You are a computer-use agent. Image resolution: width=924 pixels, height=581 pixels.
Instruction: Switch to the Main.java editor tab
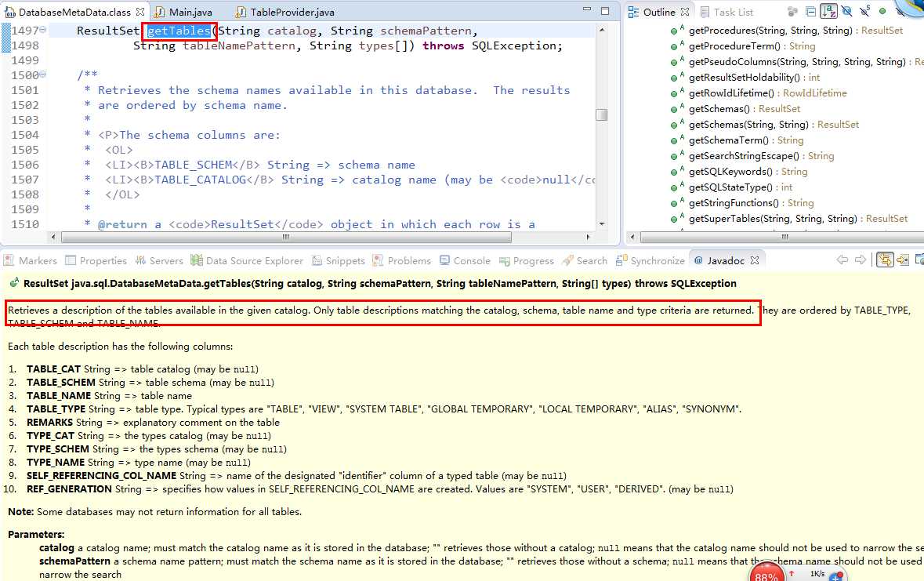(183, 12)
